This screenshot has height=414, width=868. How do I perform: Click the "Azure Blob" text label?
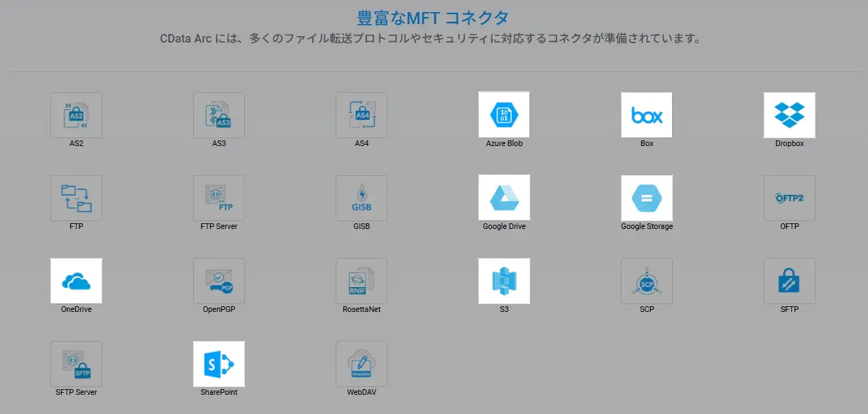click(504, 143)
